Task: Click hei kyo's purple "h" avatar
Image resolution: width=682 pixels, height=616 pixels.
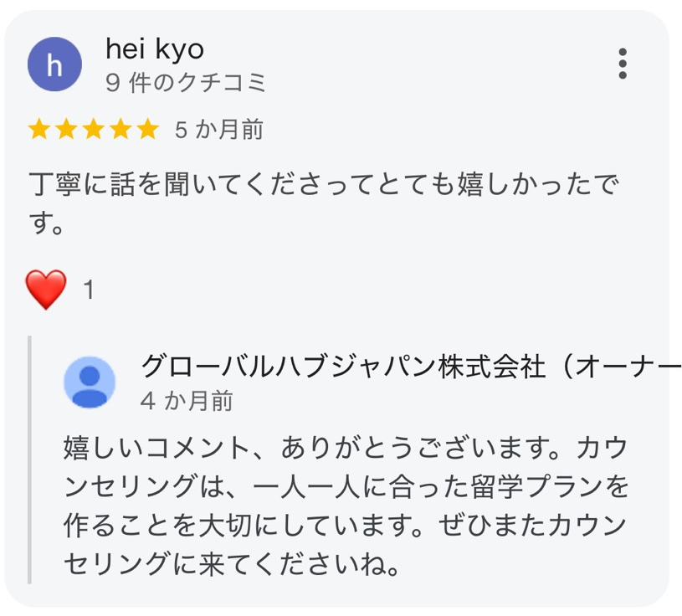Action: pos(54,64)
